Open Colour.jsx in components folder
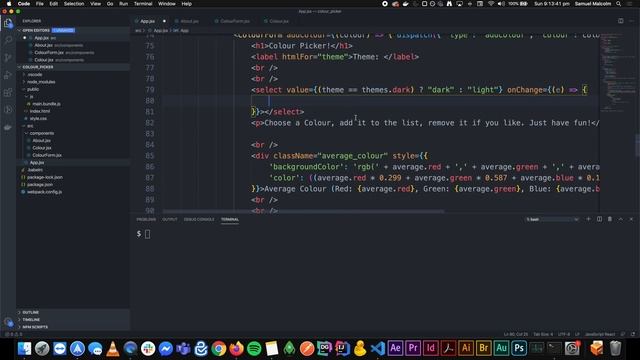Image resolution: width=640 pixels, height=360 pixels. (x=42, y=148)
